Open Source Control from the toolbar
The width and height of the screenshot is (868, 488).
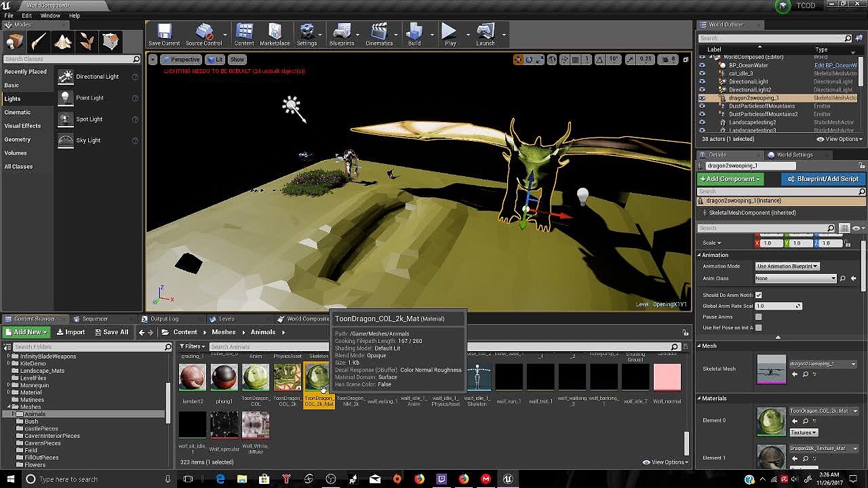tap(204, 32)
